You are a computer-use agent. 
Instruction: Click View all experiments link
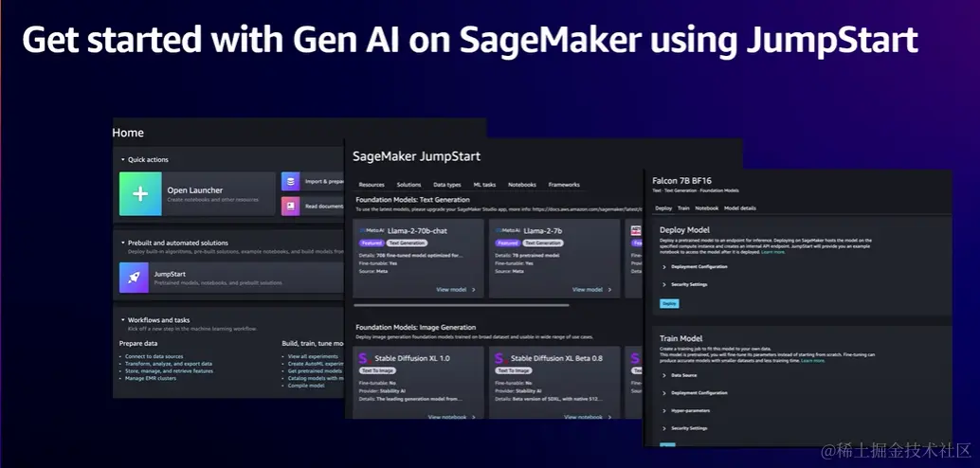pyautogui.click(x=313, y=356)
